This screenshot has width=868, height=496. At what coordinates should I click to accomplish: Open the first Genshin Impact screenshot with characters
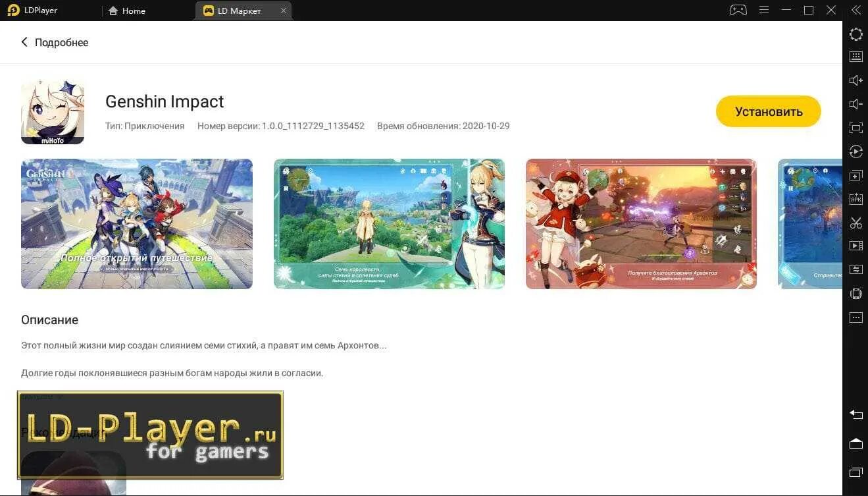pos(137,224)
